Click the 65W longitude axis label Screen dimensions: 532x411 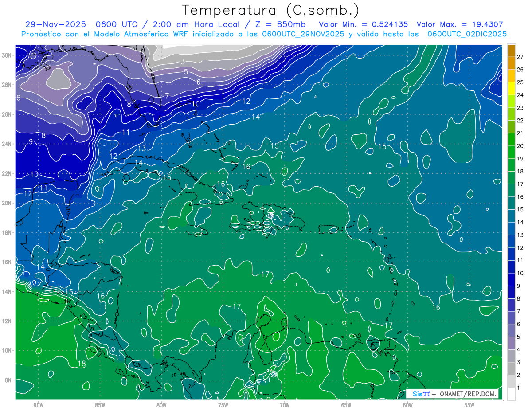tap(346, 405)
